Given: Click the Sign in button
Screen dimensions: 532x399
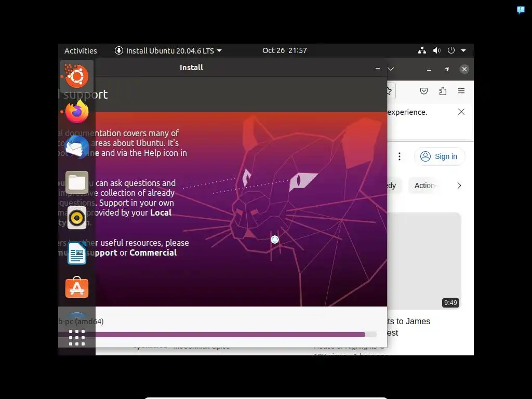Looking at the screenshot, I should pos(439,156).
